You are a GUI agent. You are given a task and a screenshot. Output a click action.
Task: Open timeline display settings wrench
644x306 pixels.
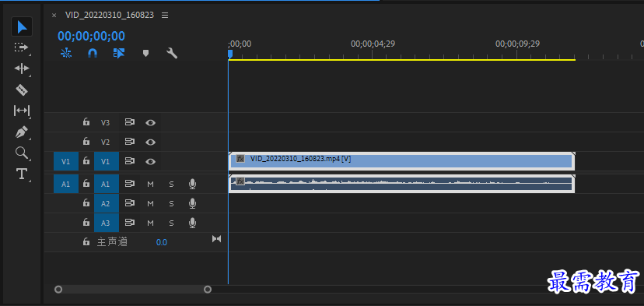coord(172,53)
